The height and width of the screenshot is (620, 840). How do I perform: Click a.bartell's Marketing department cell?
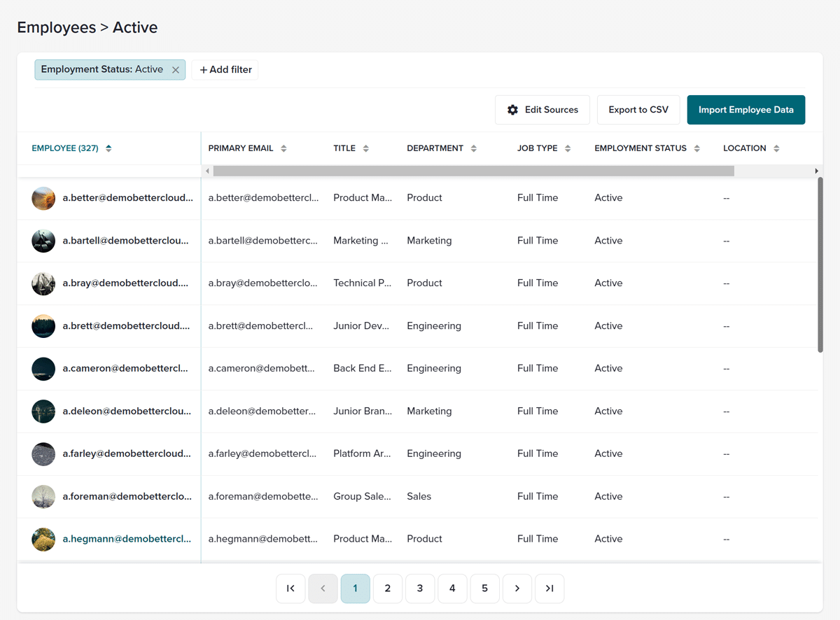[429, 241]
